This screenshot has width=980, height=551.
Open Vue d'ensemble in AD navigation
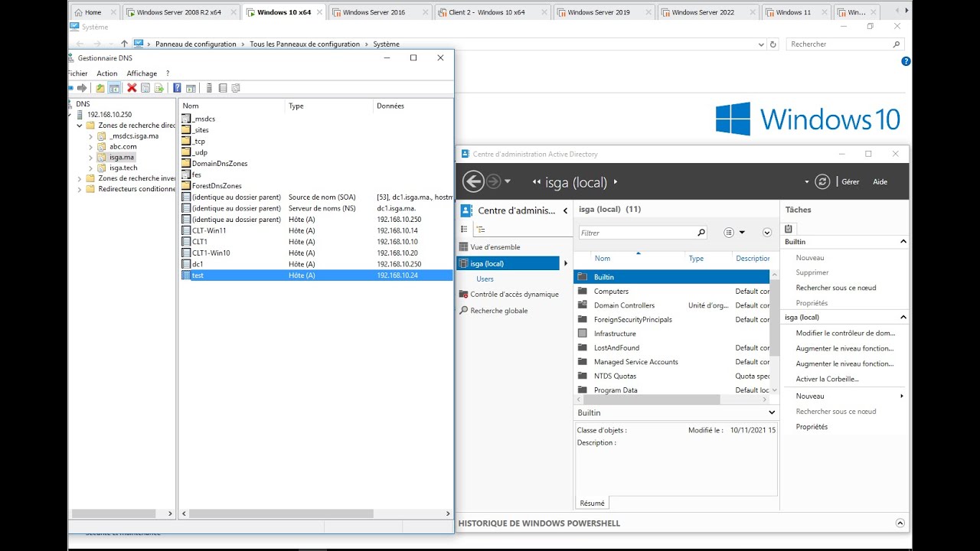495,247
